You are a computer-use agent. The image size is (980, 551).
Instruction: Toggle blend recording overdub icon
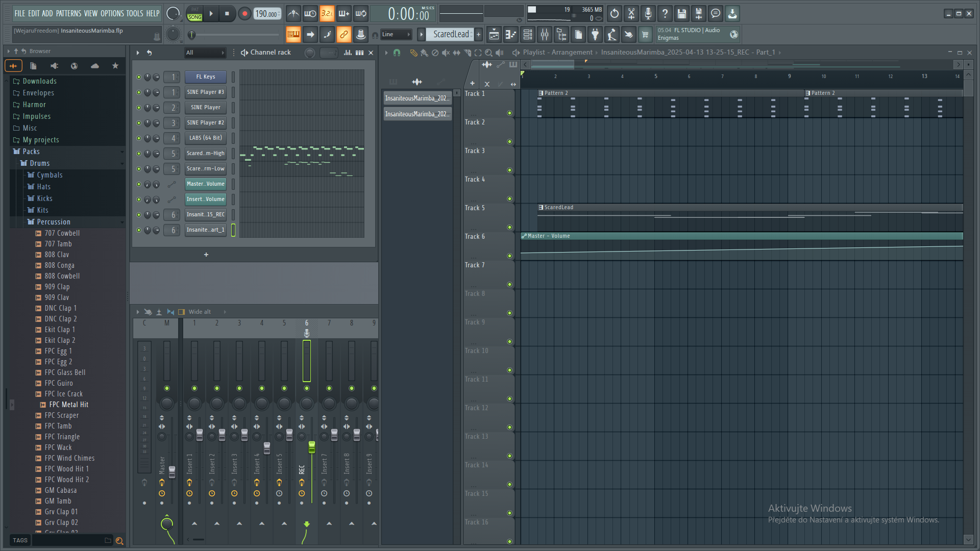(344, 14)
